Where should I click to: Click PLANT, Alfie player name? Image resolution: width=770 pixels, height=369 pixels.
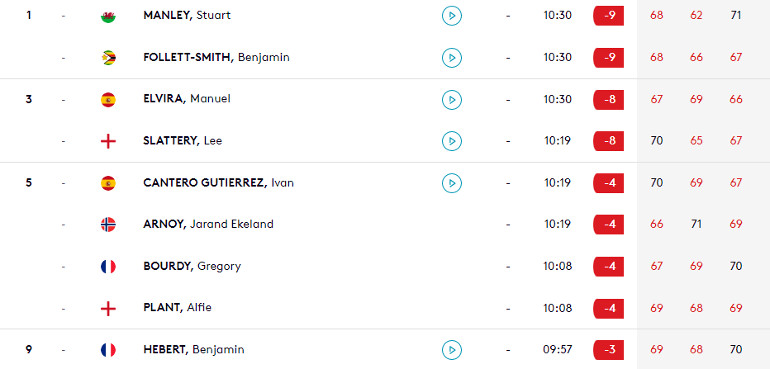click(177, 308)
